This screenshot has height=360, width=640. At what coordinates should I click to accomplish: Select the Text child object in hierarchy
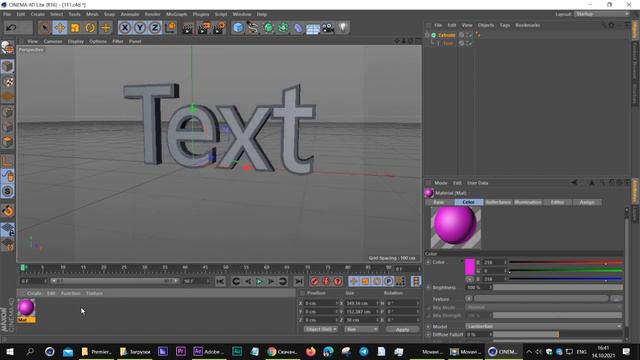(x=448, y=43)
